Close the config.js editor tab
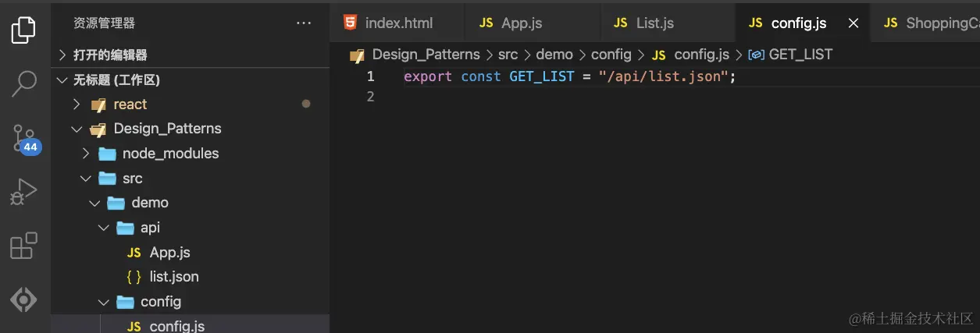This screenshot has width=980, height=333. (853, 23)
